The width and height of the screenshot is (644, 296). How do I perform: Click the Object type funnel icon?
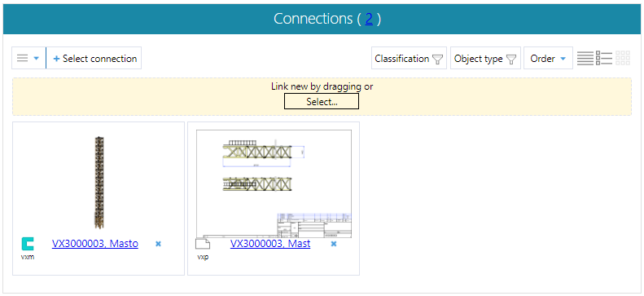(511, 60)
